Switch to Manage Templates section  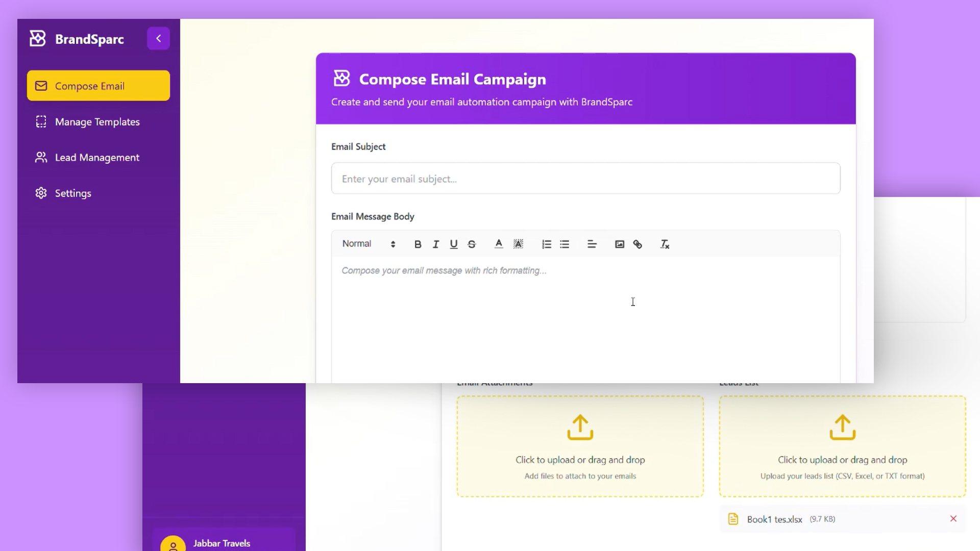click(x=97, y=121)
